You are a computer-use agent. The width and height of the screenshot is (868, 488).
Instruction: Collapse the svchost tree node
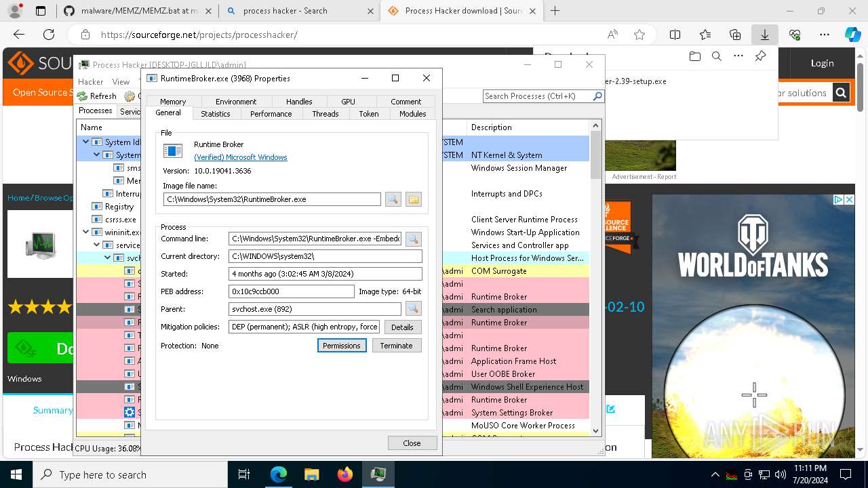pyautogui.click(x=107, y=258)
